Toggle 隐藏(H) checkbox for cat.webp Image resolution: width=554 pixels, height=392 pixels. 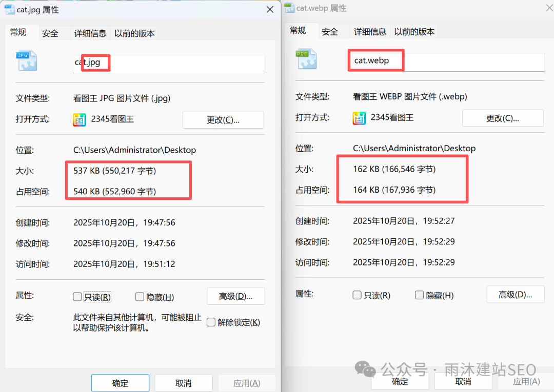[x=419, y=295]
